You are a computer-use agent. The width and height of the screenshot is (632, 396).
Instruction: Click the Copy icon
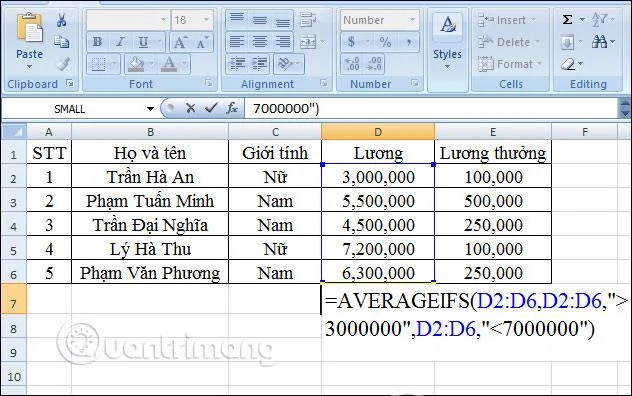[62, 42]
